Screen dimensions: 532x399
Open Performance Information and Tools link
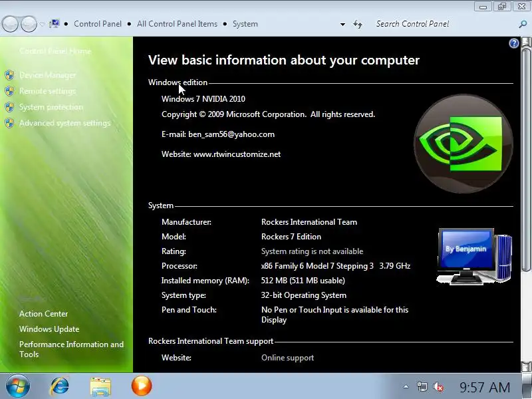[71, 349]
